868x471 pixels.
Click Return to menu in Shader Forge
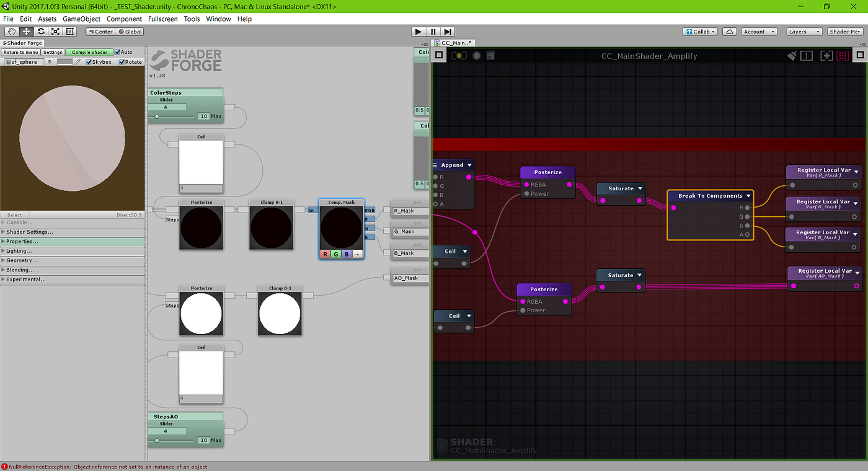(20, 52)
